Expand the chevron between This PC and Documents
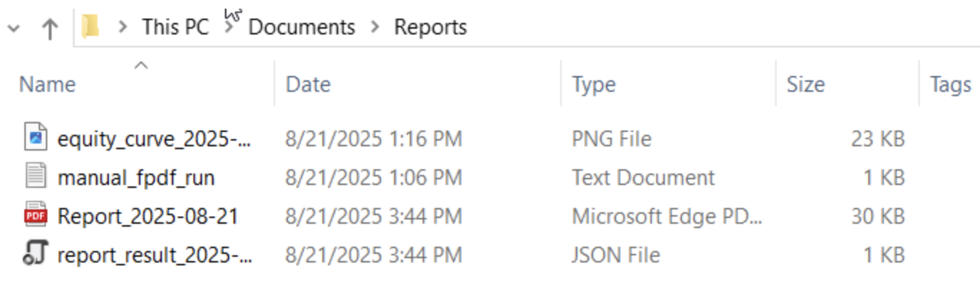 click(x=229, y=27)
